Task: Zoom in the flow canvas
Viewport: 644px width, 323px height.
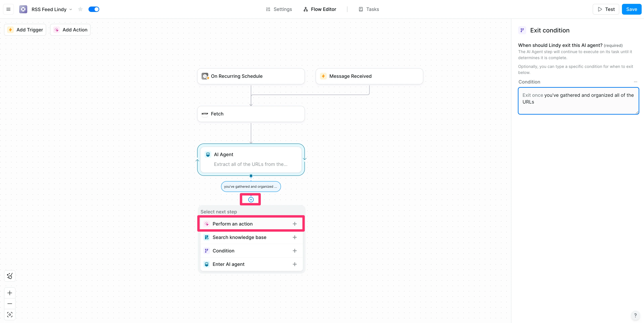Action: click(10, 293)
